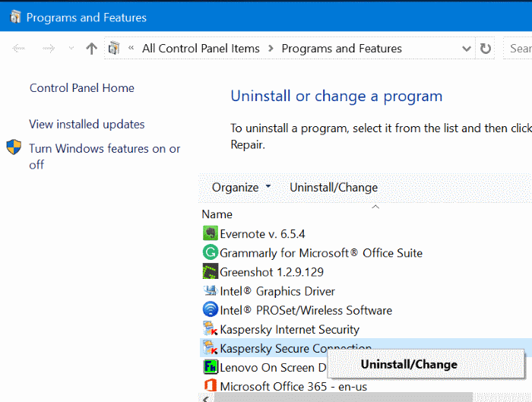
Task: Click the Evernote program icon
Action: point(211,233)
